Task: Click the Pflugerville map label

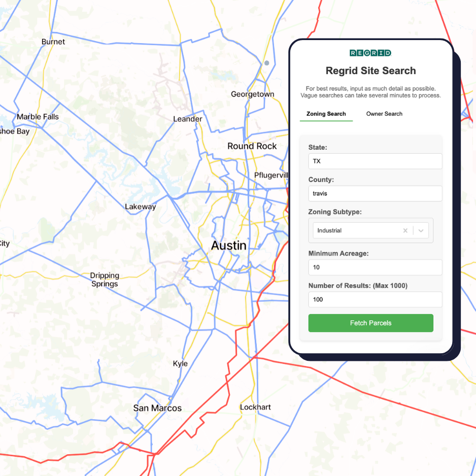Action: coord(271,175)
